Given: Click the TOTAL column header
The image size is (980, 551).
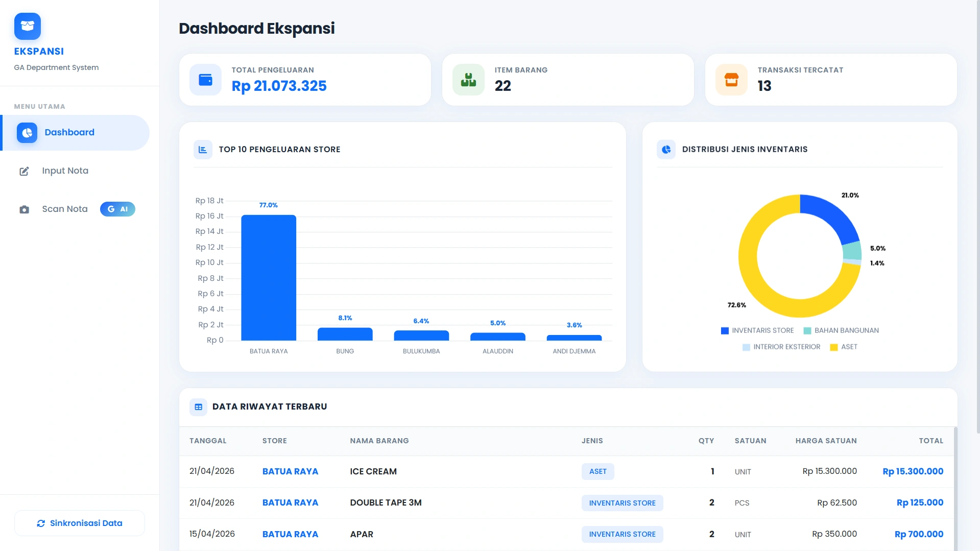Looking at the screenshot, I should (x=931, y=441).
